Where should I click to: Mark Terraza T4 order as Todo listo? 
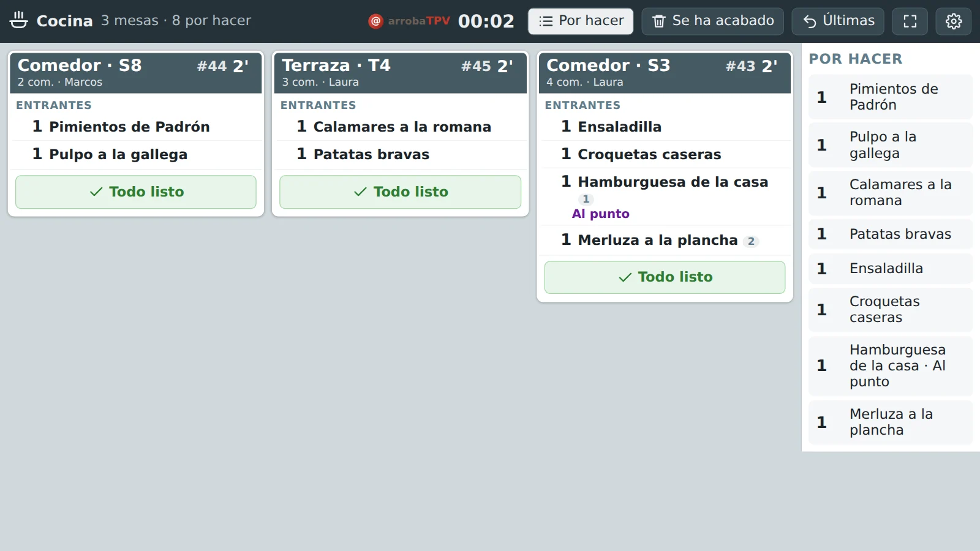[x=401, y=192]
